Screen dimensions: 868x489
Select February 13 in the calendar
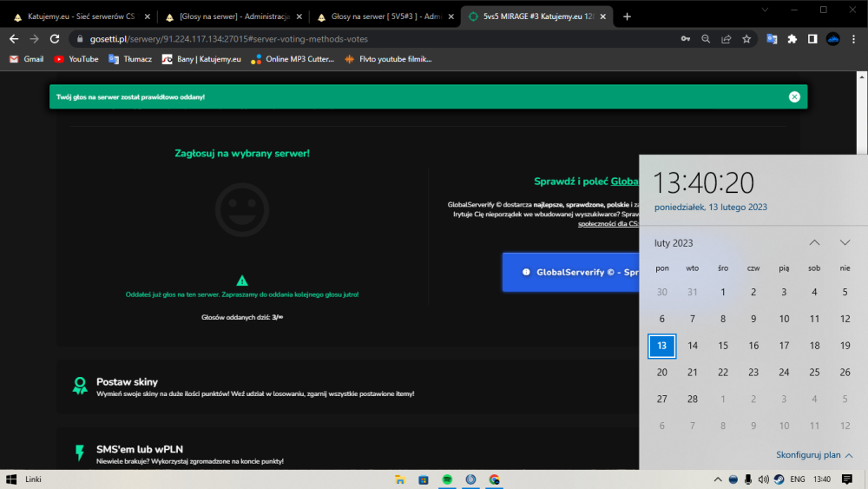tap(662, 346)
